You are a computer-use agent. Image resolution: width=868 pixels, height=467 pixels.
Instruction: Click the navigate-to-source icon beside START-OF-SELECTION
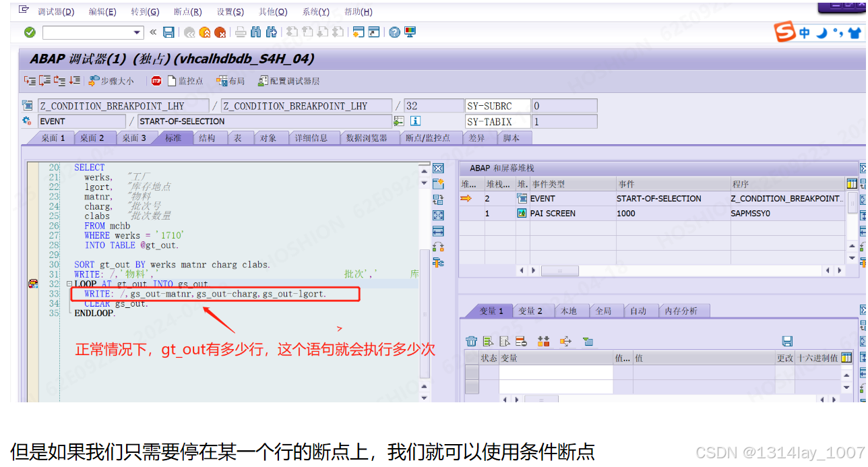399,121
